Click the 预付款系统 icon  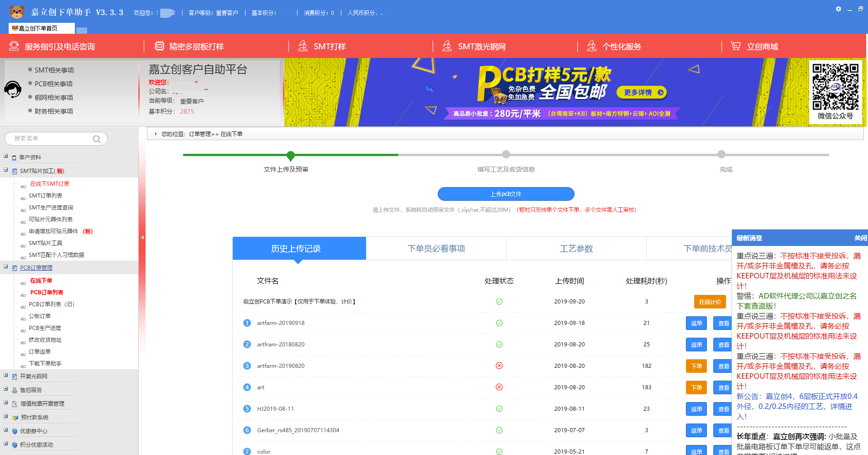click(15, 418)
